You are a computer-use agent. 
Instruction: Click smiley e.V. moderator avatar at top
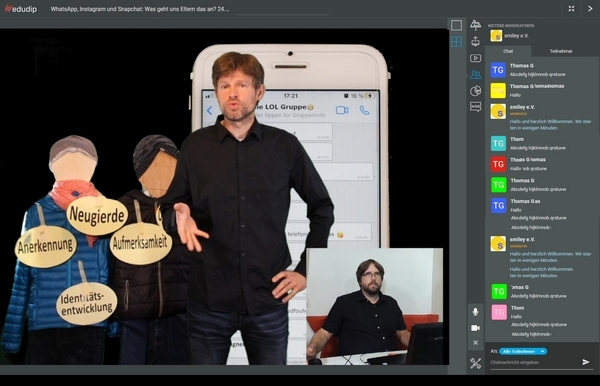coord(496,36)
